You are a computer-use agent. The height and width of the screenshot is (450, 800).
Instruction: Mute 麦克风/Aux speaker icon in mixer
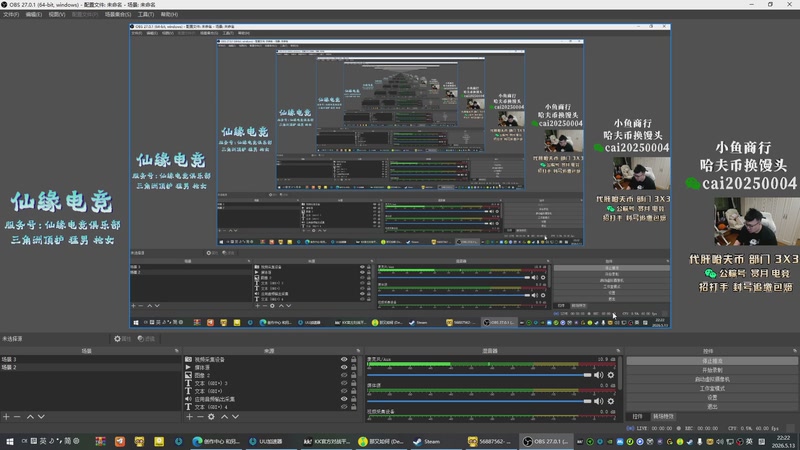[598, 375]
